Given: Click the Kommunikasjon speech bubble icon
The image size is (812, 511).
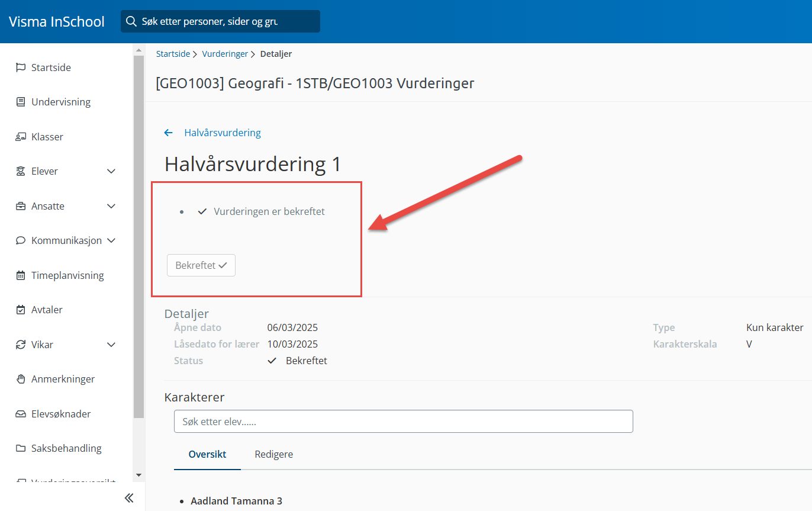Looking at the screenshot, I should [x=21, y=240].
